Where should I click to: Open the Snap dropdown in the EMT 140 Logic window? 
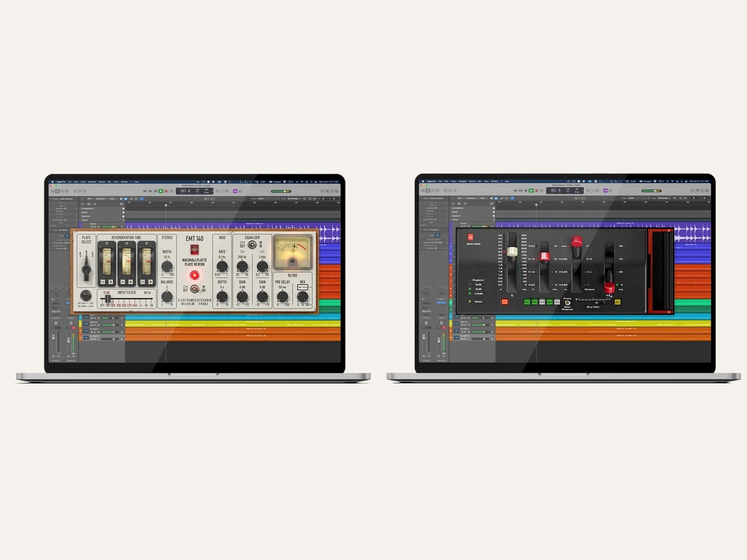pyautogui.click(x=268, y=198)
